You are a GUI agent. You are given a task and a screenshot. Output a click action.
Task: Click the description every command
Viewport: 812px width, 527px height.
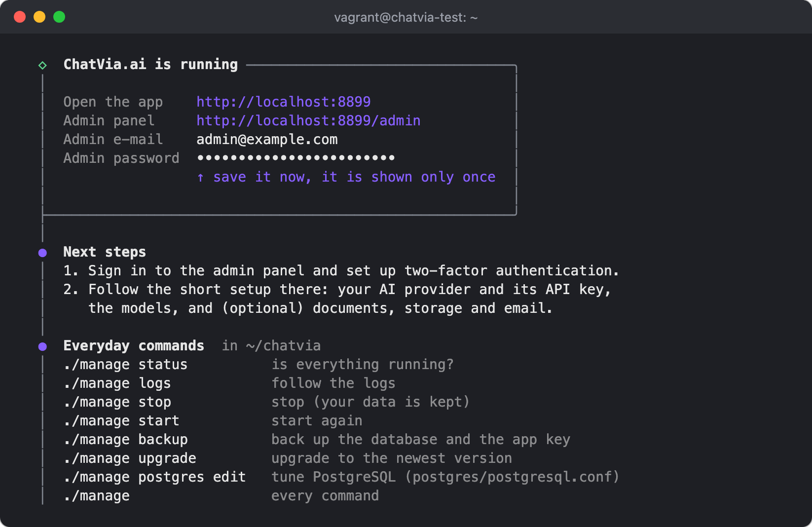point(325,495)
